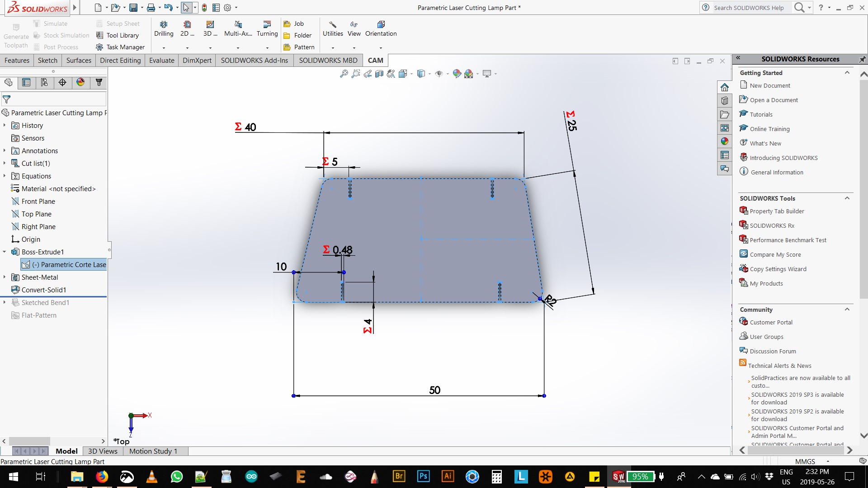The width and height of the screenshot is (868, 488).
Task: Collapse the Getting Started section
Action: (x=847, y=73)
